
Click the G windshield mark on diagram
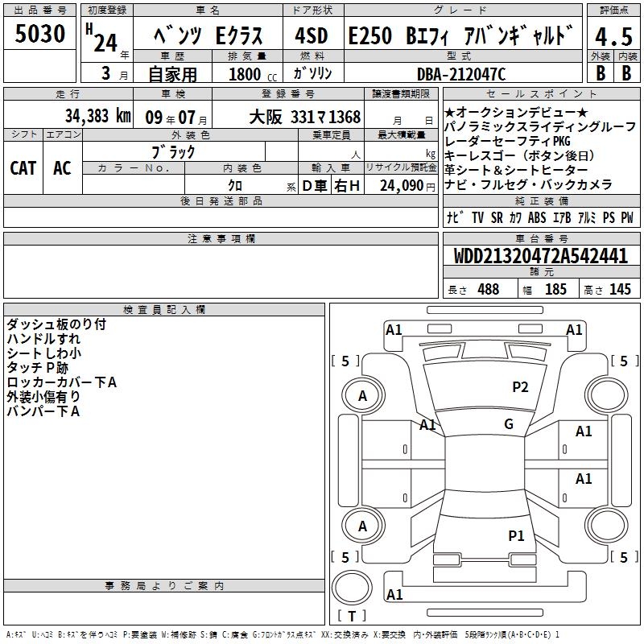pyautogui.click(x=509, y=424)
